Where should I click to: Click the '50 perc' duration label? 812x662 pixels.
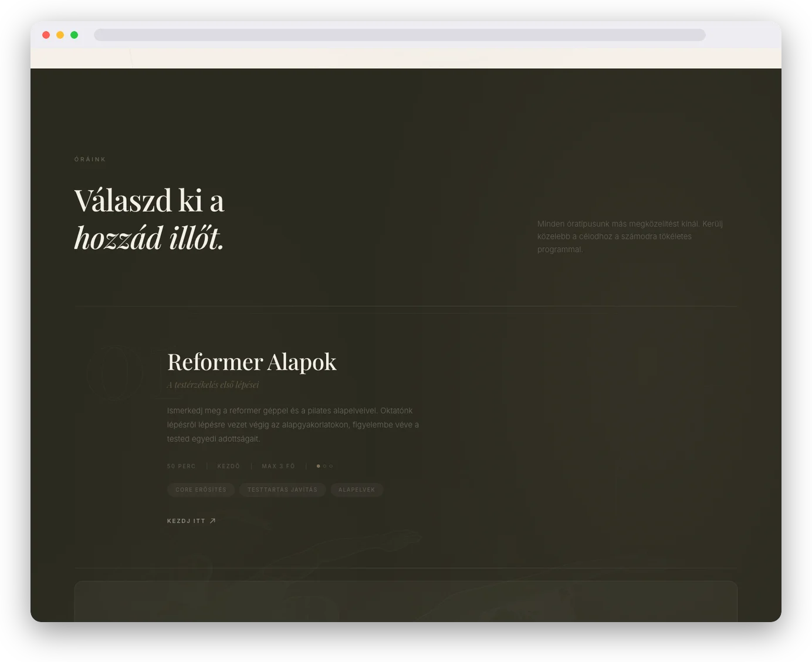[x=181, y=466]
